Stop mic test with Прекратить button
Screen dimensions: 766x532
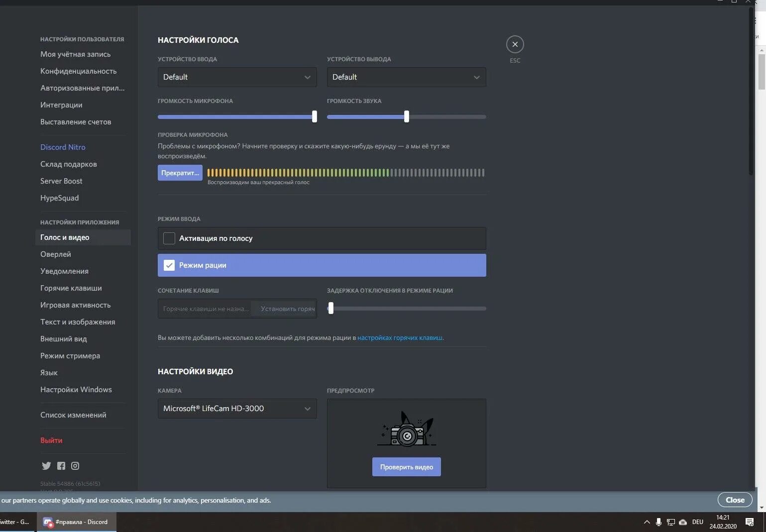click(180, 173)
